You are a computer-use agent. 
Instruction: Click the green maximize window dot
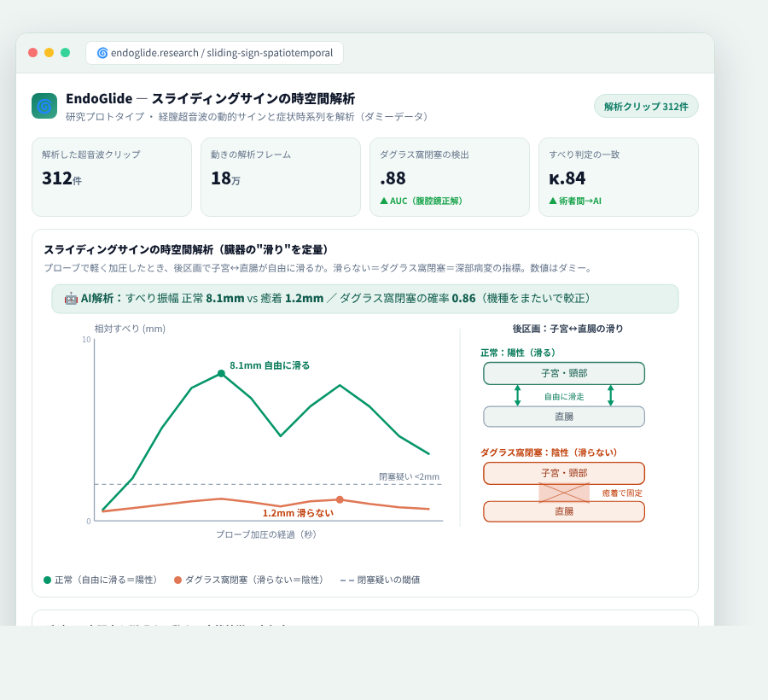click(x=65, y=52)
